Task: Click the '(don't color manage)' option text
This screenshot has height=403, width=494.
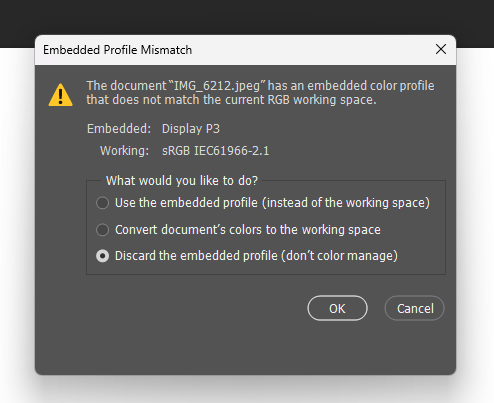Action: point(339,256)
